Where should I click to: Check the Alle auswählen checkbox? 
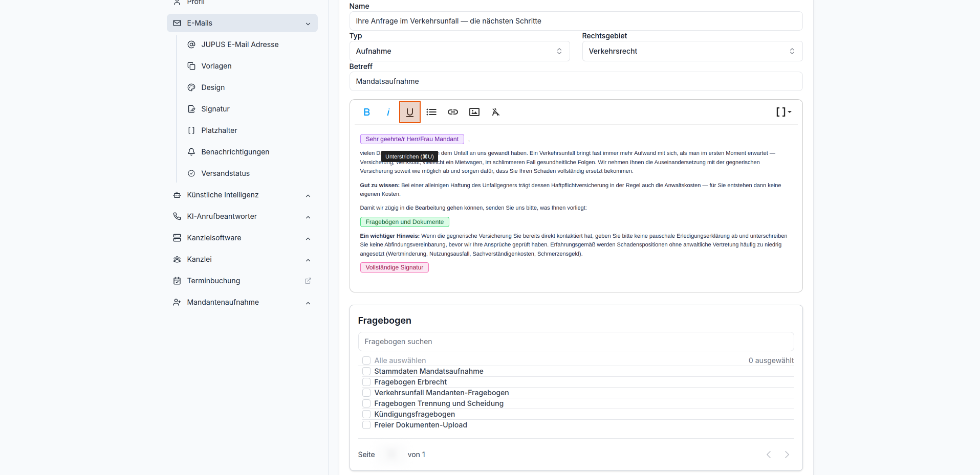coord(366,360)
